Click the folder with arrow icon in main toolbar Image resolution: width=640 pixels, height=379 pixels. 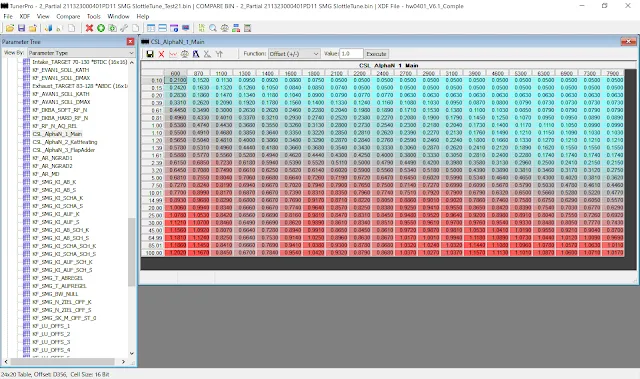click(33, 28)
